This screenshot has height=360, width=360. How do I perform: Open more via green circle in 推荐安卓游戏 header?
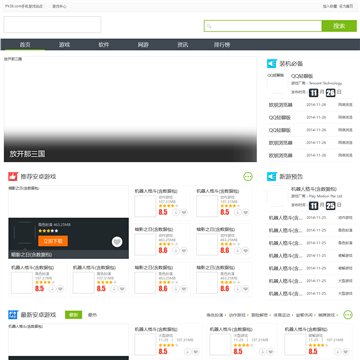click(x=248, y=176)
